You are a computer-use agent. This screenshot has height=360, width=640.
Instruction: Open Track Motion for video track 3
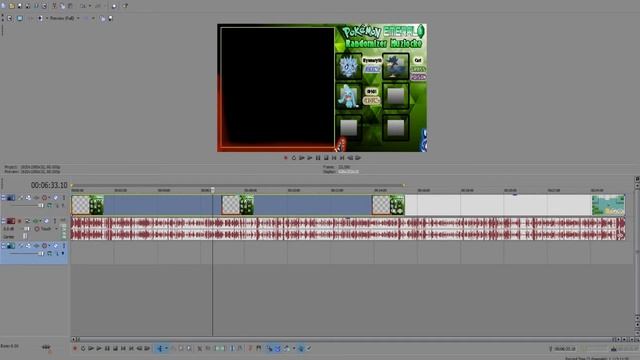click(29, 246)
